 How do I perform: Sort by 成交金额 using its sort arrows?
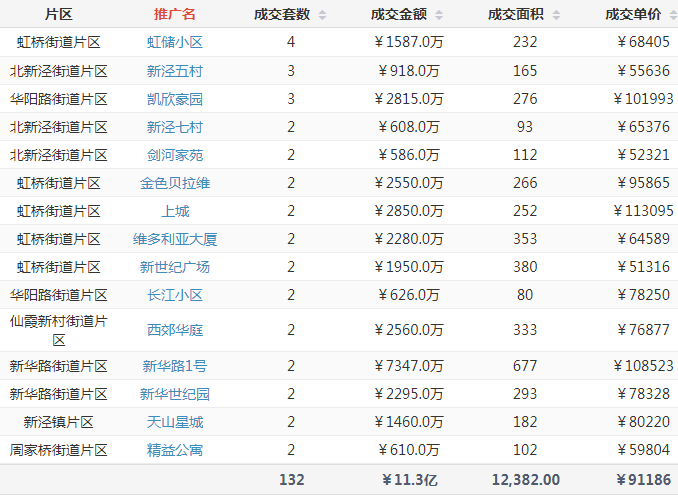439,15
